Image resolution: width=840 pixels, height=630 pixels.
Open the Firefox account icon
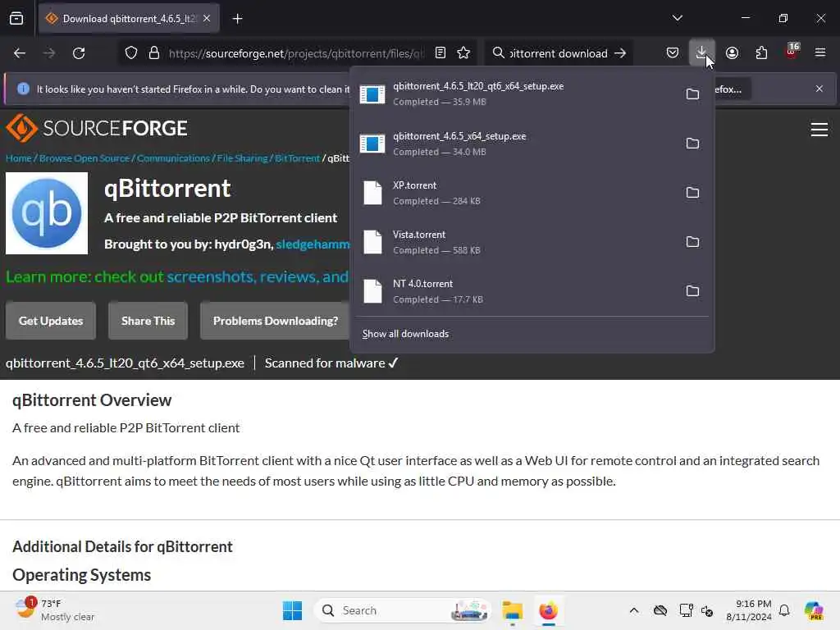(x=732, y=52)
